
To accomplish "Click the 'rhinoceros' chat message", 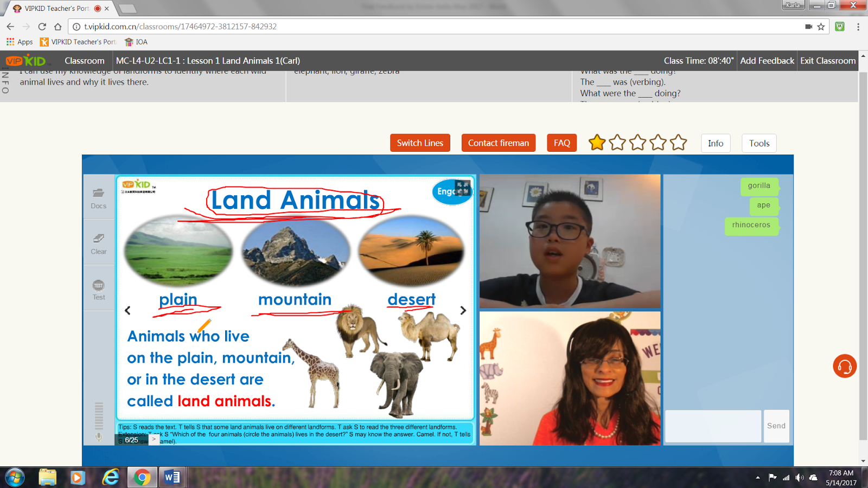I will point(751,225).
